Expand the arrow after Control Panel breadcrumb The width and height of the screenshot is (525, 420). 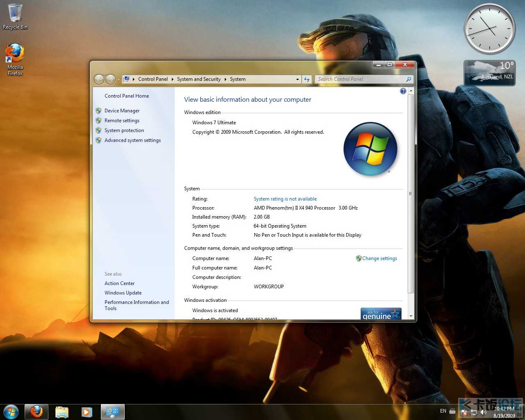pos(173,79)
